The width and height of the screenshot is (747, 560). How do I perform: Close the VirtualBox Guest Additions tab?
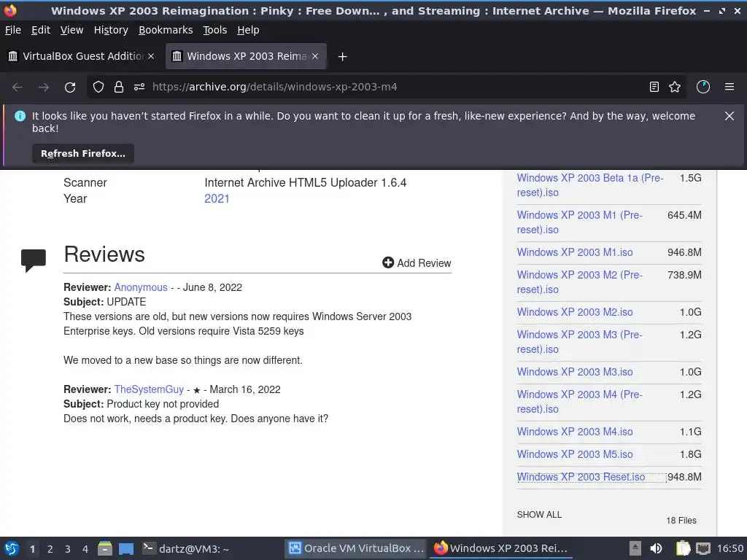151,56
